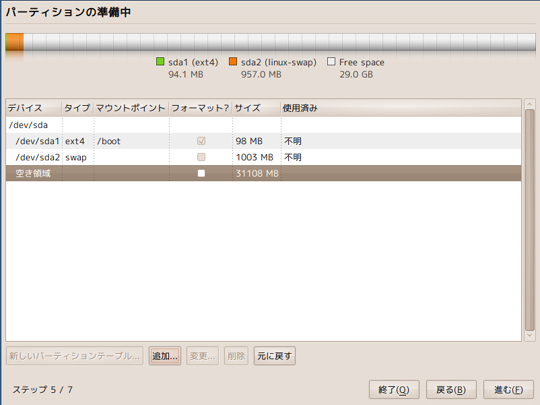Select the /dev/sda2 swap partition row
Viewport: 540px width, 405px height.
263,157
